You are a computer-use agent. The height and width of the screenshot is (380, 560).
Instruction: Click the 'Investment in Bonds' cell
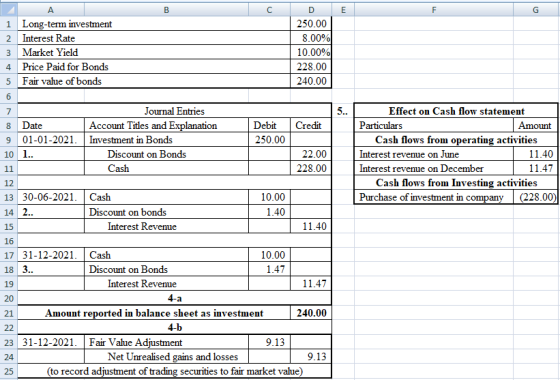pos(166,140)
